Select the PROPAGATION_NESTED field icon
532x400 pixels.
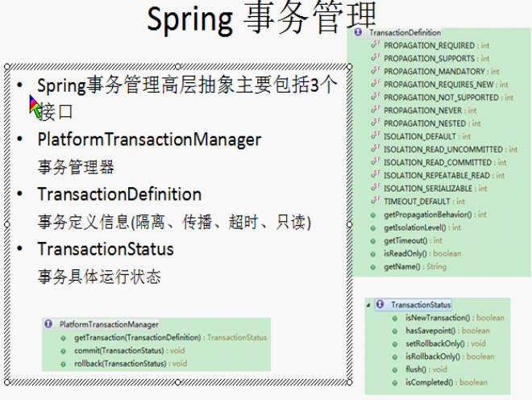376,123
